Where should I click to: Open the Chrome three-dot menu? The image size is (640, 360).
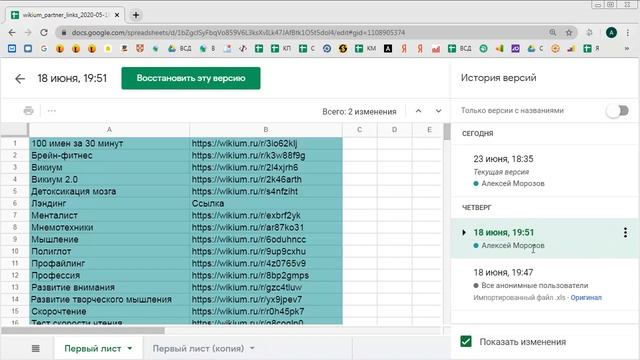(x=628, y=33)
